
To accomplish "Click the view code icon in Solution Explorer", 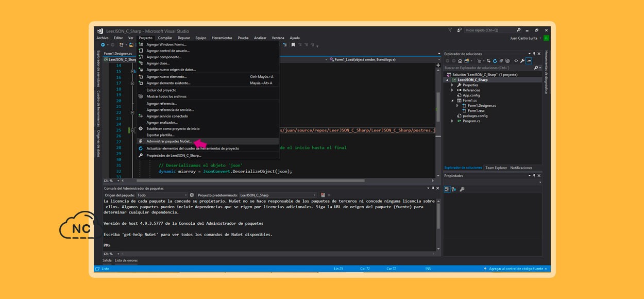I will pyautogui.click(x=516, y=61).
